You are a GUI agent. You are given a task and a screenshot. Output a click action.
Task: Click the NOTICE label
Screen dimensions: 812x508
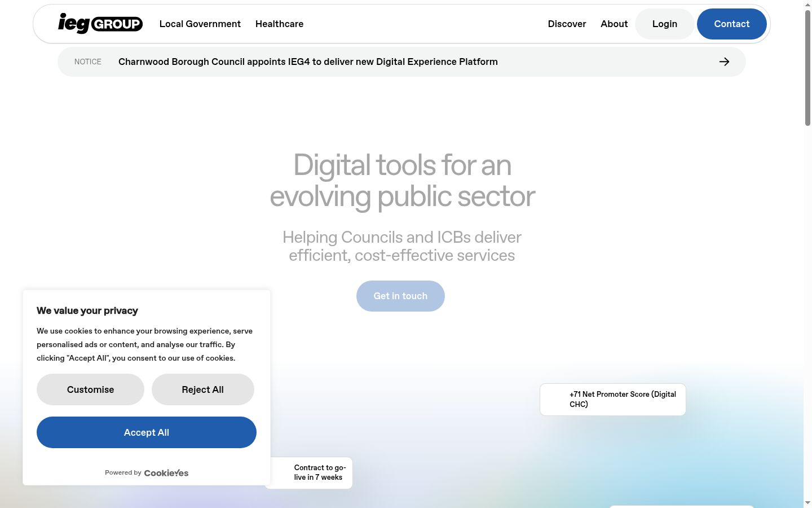tap(88, 62)
